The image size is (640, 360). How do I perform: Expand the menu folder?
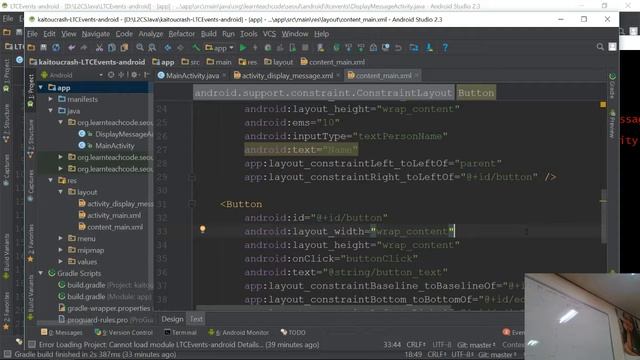point(60,238)
